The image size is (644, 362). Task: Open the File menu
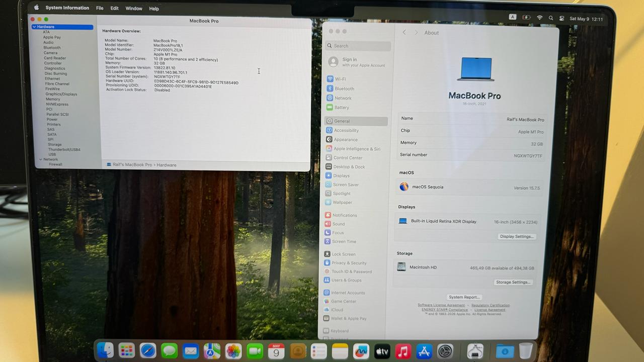click(x=100, y=9)
